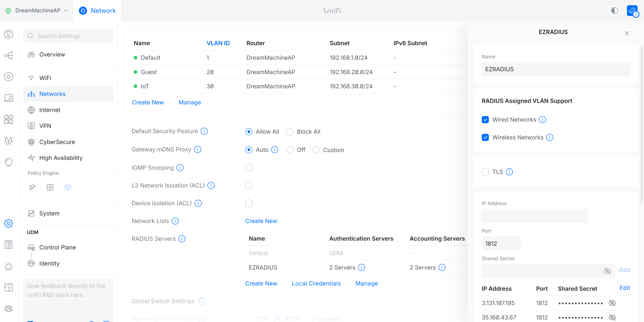The image size is (644, 322).
Task: Enable the TLS checkbox in EZRADIUS panel
Action: coord(485,172)
